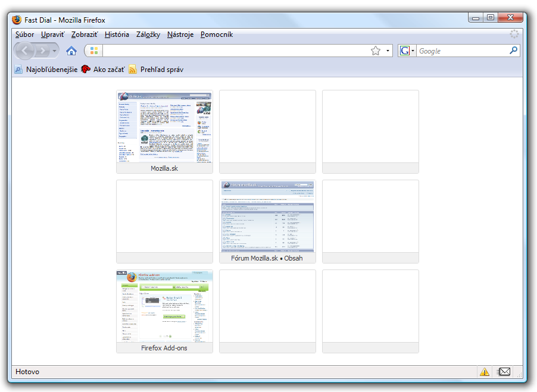The height and width of the screenshot is (392, 537).
Task: Minimize the Firefox window
Action: (x=475, y=18)
